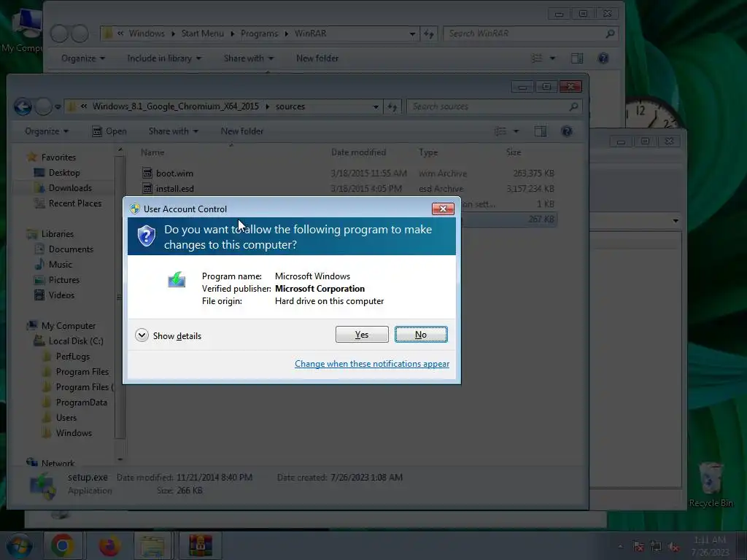
Task: Click New folder in sources window
Action: click(241, 131)
